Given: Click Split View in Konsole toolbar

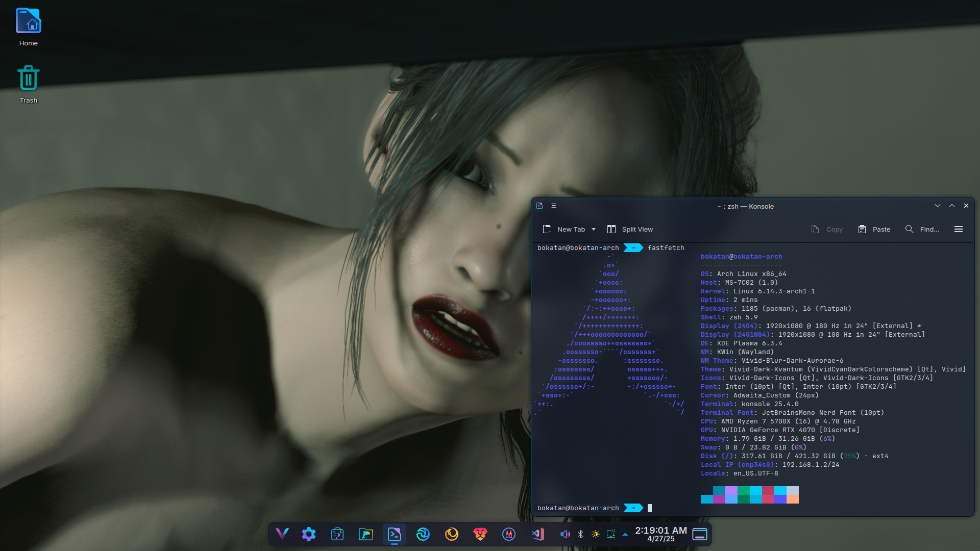Looking at the screenshot, I should (x=630, y=230).
